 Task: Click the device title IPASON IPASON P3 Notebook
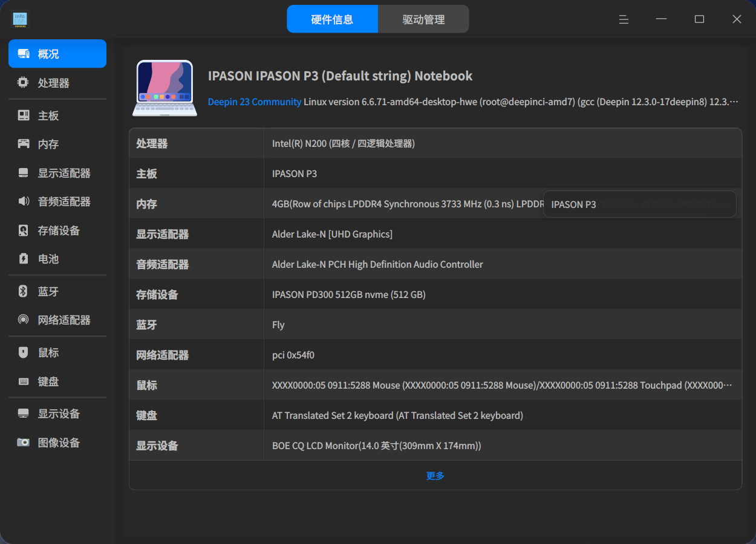click(x=341, y=76)
